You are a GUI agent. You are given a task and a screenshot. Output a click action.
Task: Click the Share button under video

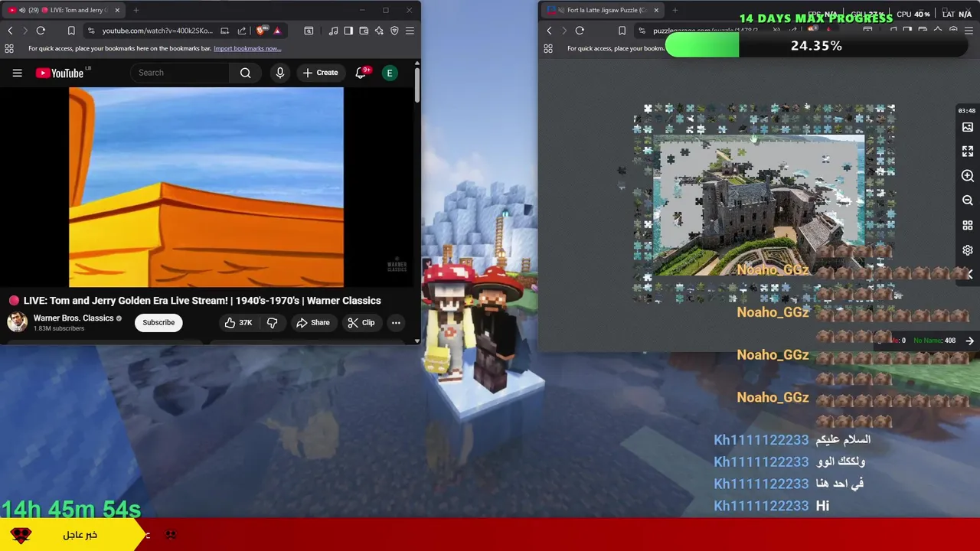pyautogui.click(x=313, y=322)
